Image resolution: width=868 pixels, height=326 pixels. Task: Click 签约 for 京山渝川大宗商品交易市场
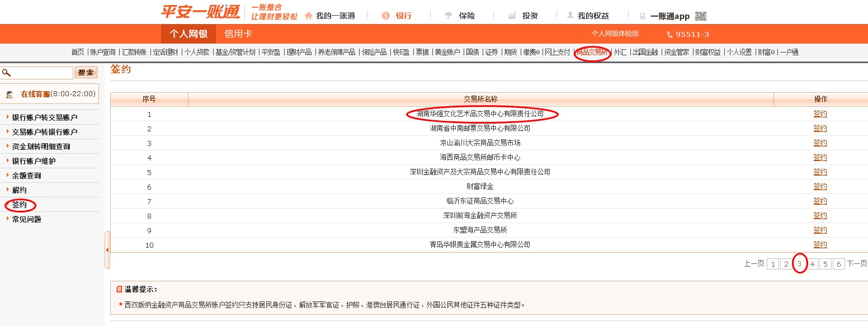(x=820, y=143)
